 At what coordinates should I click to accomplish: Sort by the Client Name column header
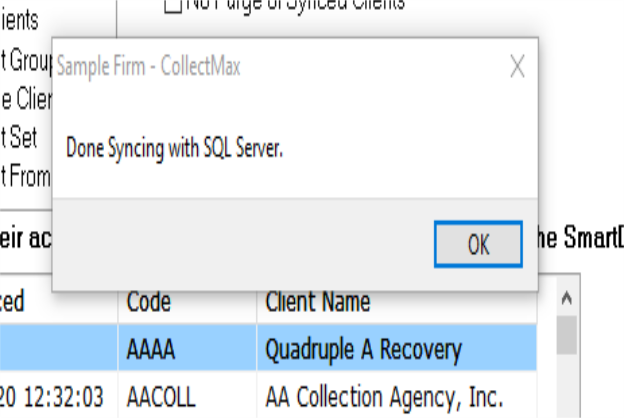click(x=317, y=302)
